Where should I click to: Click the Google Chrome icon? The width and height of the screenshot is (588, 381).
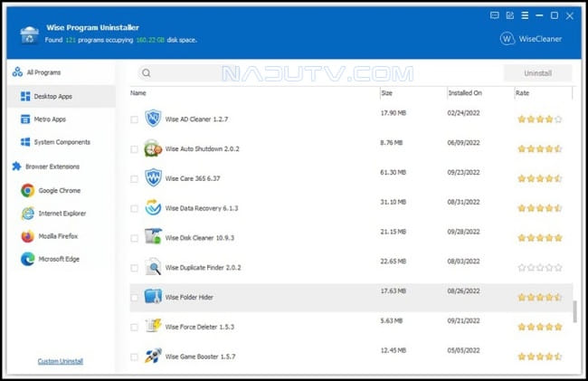[27, 190]
